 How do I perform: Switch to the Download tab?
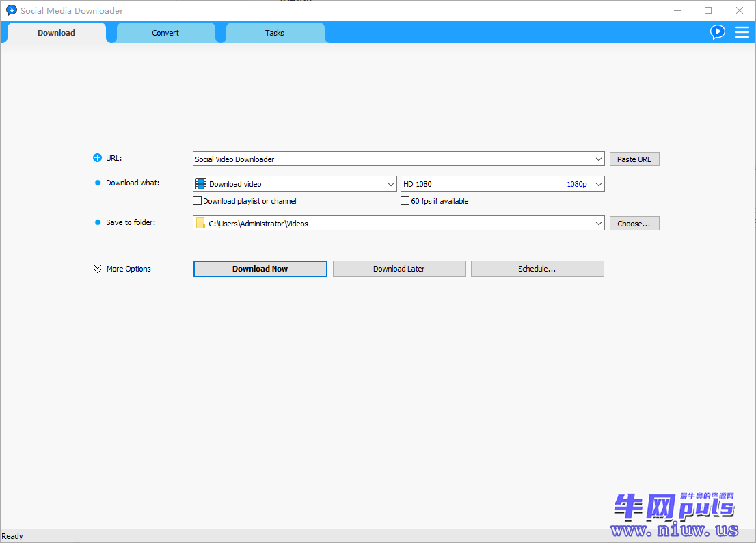pos(57,33)
